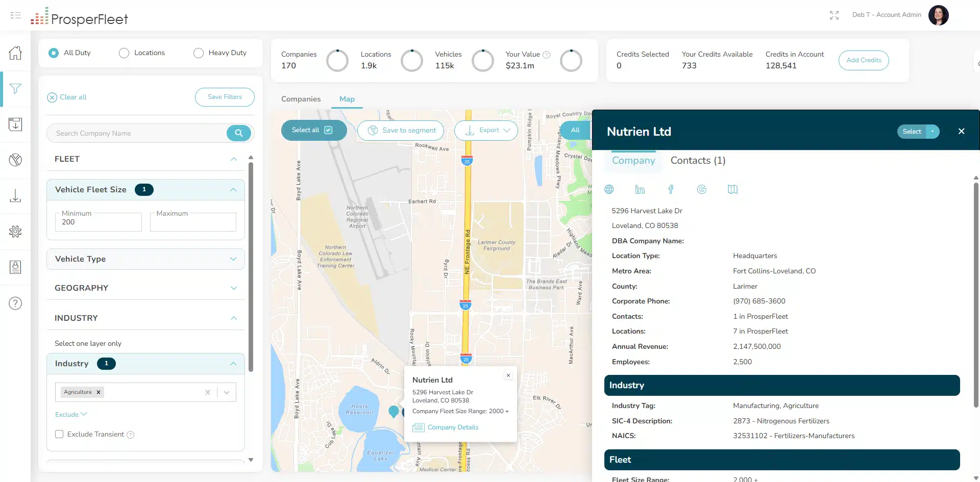980x482 pixels.
Task: Click the fullscreen expand icon
Action: click(834, 15)
